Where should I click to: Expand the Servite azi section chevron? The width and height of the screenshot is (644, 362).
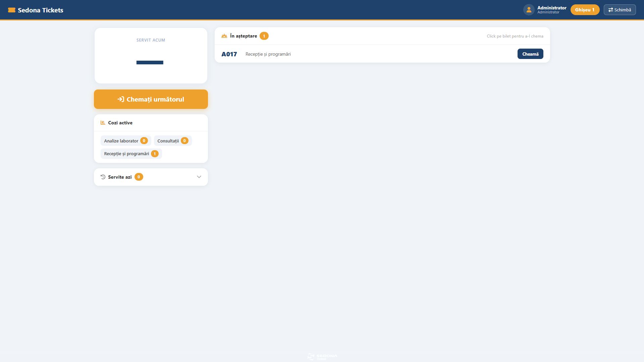coord(199,177)
